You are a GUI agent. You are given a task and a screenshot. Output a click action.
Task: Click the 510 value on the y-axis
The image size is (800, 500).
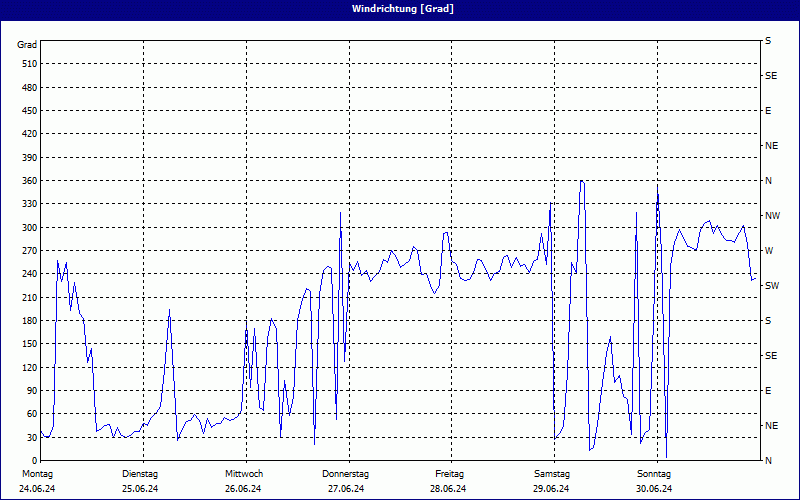click(x=27, y=64)
